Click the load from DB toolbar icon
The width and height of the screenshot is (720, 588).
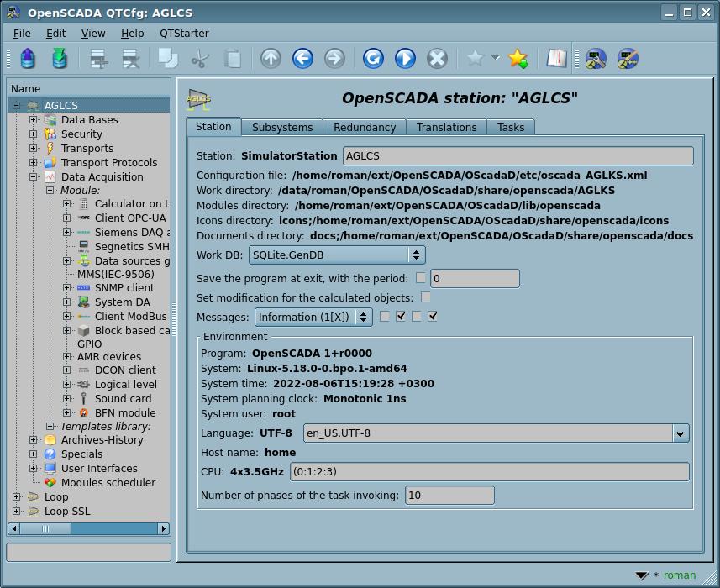pos(27,58)
